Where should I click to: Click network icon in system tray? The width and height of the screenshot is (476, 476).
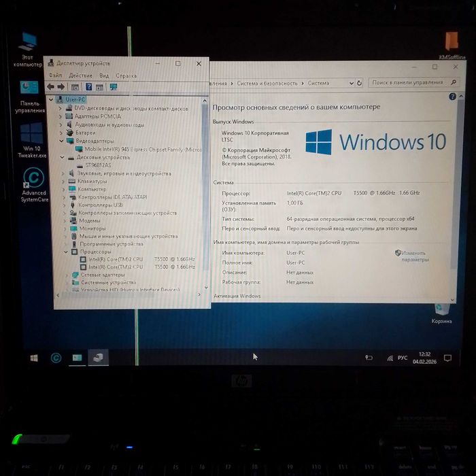[390, 358]
